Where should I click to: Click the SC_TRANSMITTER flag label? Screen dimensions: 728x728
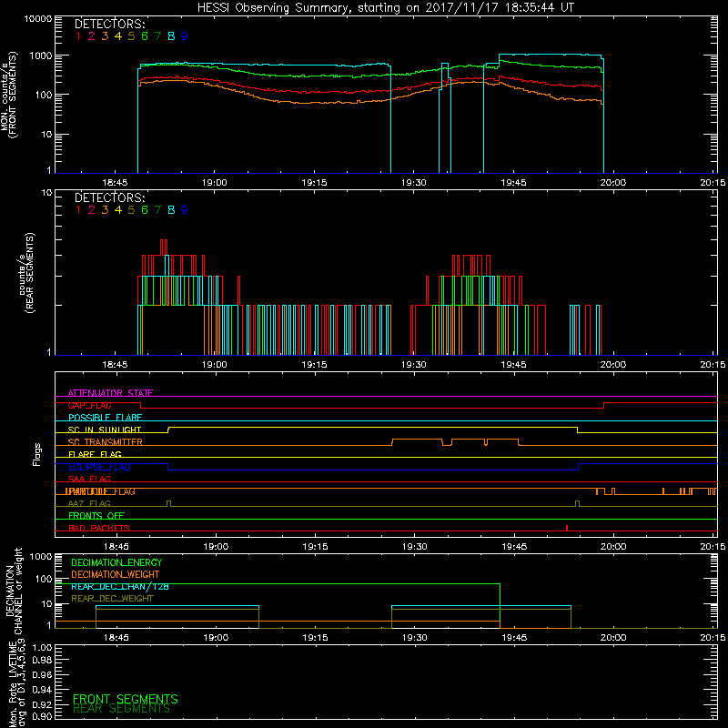point(106,442)
